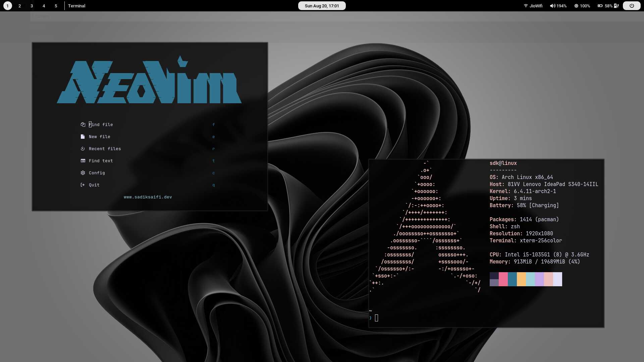
Task: Click the New file document icon
Action: point(83,137)
